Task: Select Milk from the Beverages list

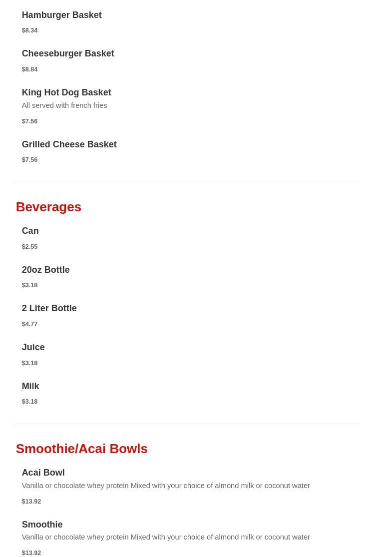Action: click(x=30, y=386)
